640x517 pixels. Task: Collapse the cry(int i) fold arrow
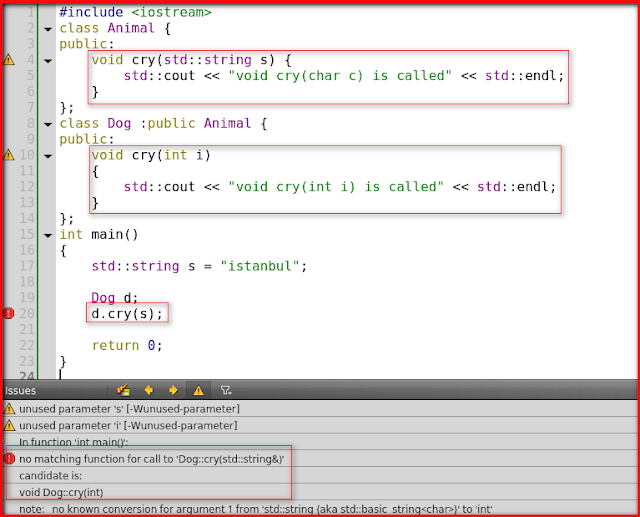coord(48,156)
